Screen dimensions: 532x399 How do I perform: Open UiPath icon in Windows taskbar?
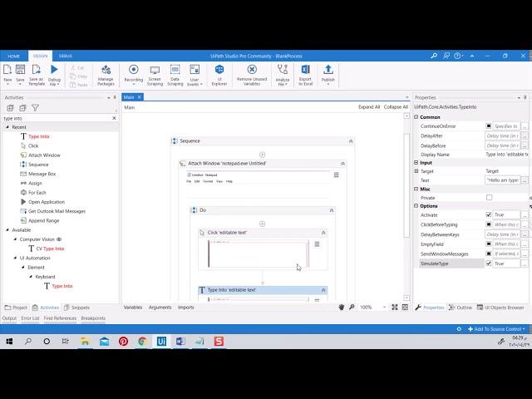[x=161, y=342]
